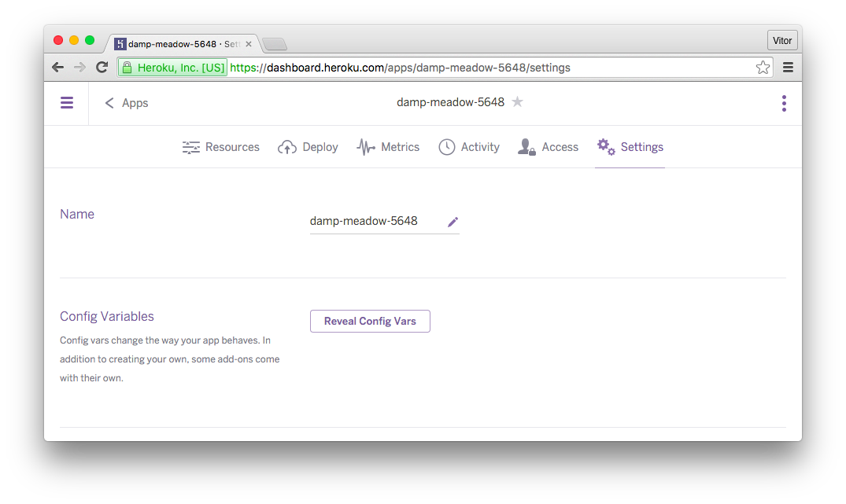Open the Heroku hamburger navigation menu
This screenshot has height=504, width=846.
[66, 102]
